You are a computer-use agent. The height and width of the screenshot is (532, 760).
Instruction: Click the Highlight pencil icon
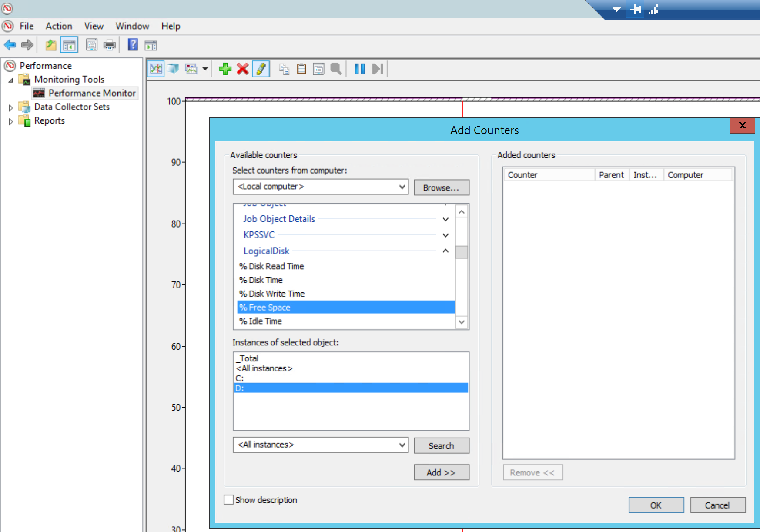point(261,69)
